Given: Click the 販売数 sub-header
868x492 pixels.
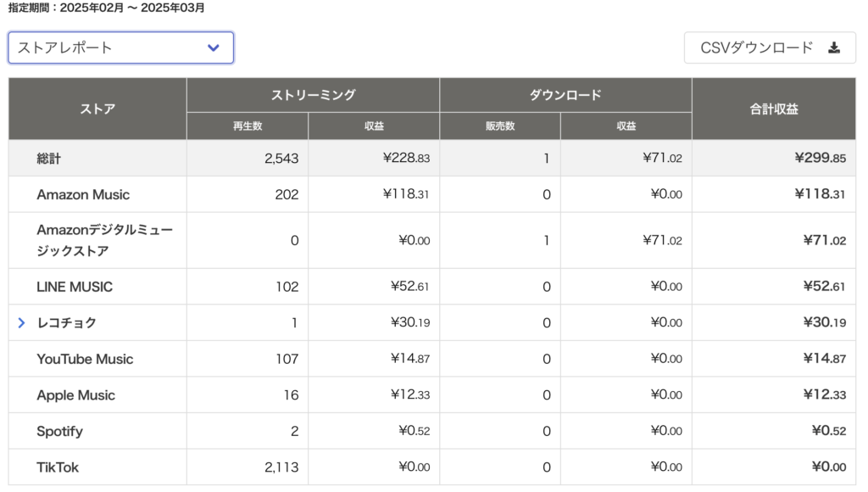Looking at the screenshot, I should (500, 126).
